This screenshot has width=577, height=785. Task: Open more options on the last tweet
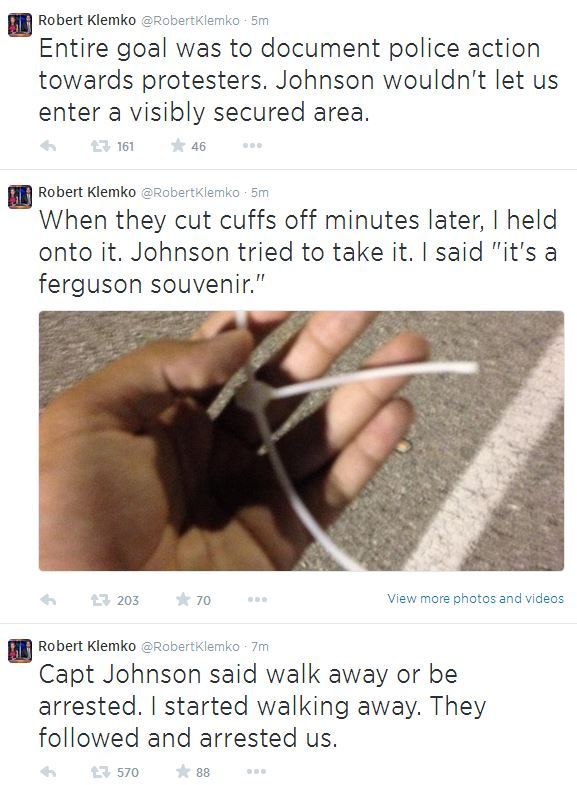(256, 771)
